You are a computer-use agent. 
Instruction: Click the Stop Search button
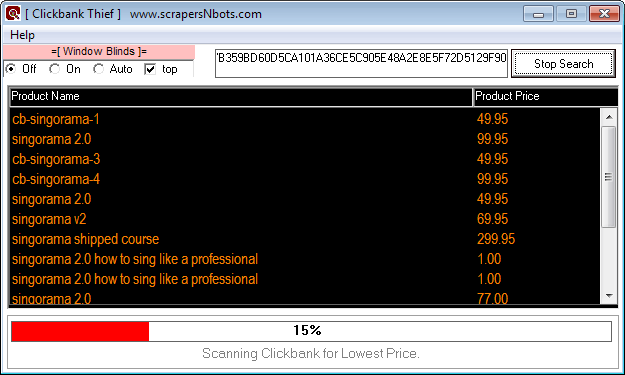[563, 64]
